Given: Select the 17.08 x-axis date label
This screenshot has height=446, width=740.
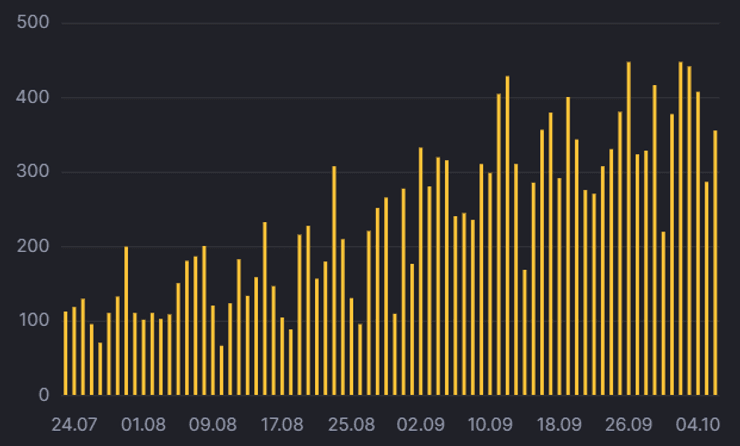Looking at the screenshot, I should pyautogui.click(x=282, y=424).
